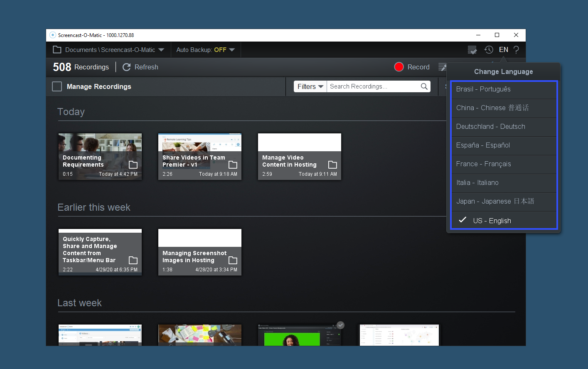Click the Record button label
588x369 pixels.
(418, 67)
